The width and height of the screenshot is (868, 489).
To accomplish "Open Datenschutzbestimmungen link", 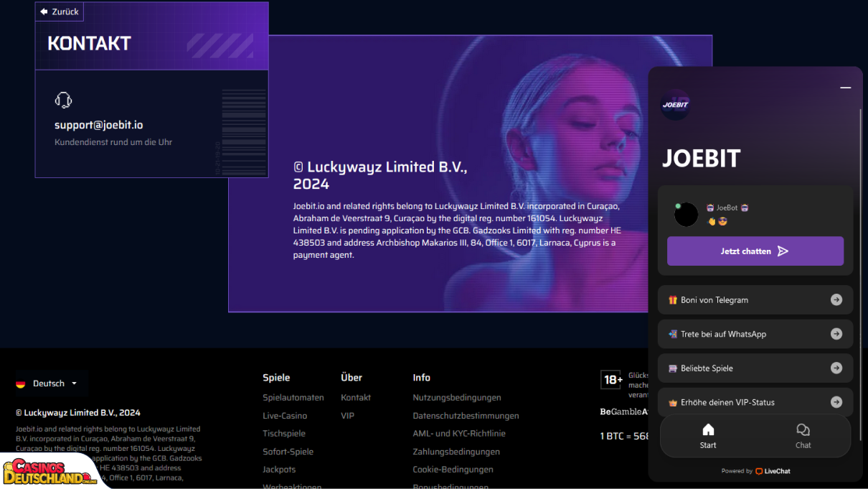I will point(466,416).
